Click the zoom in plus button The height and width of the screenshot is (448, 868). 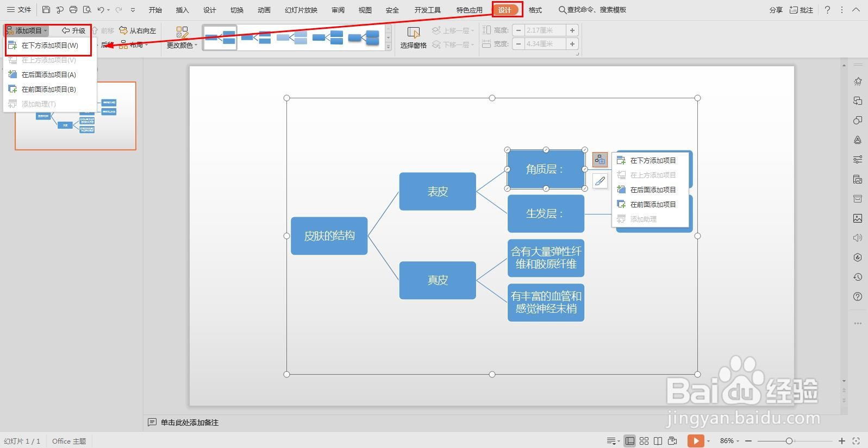click(x=842, y=441)
